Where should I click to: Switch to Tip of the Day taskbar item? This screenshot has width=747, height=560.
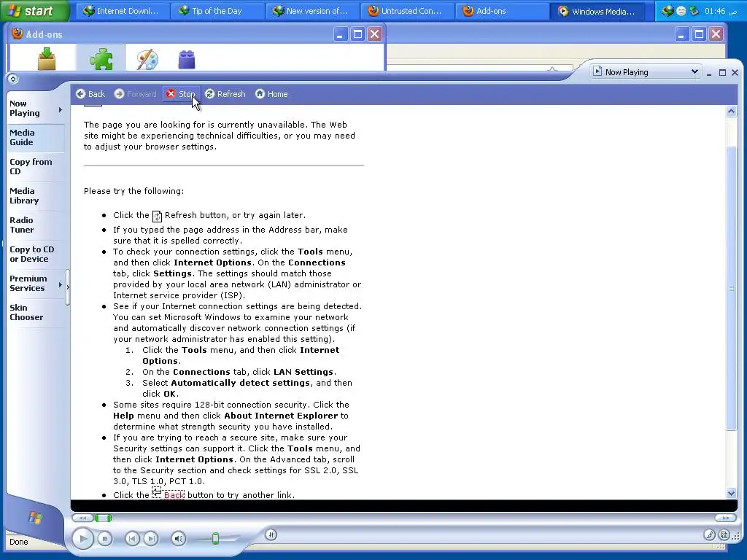click(216, 11)
